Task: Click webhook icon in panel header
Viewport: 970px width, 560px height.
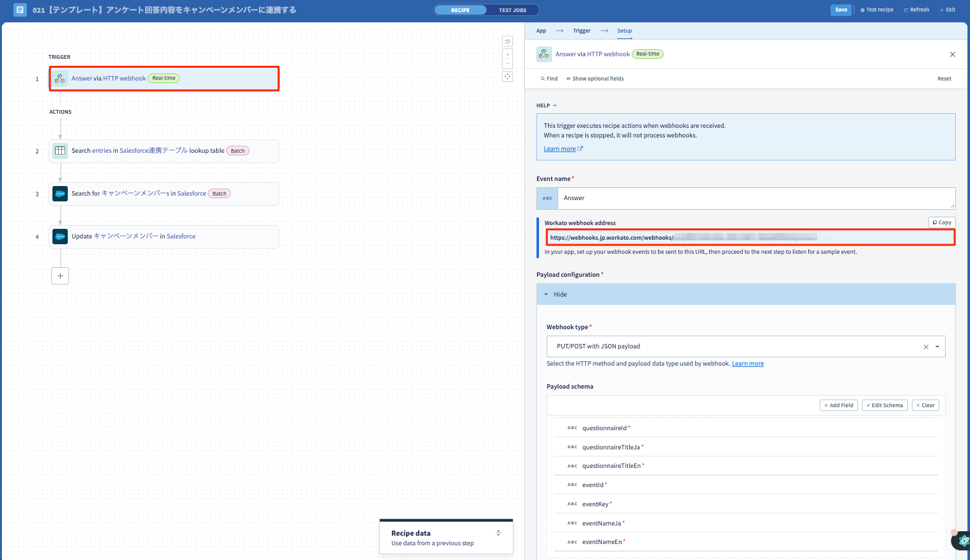Action: coord(544,54)
